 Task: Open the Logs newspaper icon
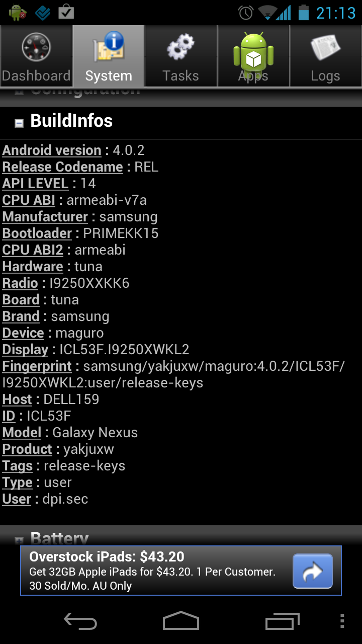pyautogui.click(x=326, y=47)
